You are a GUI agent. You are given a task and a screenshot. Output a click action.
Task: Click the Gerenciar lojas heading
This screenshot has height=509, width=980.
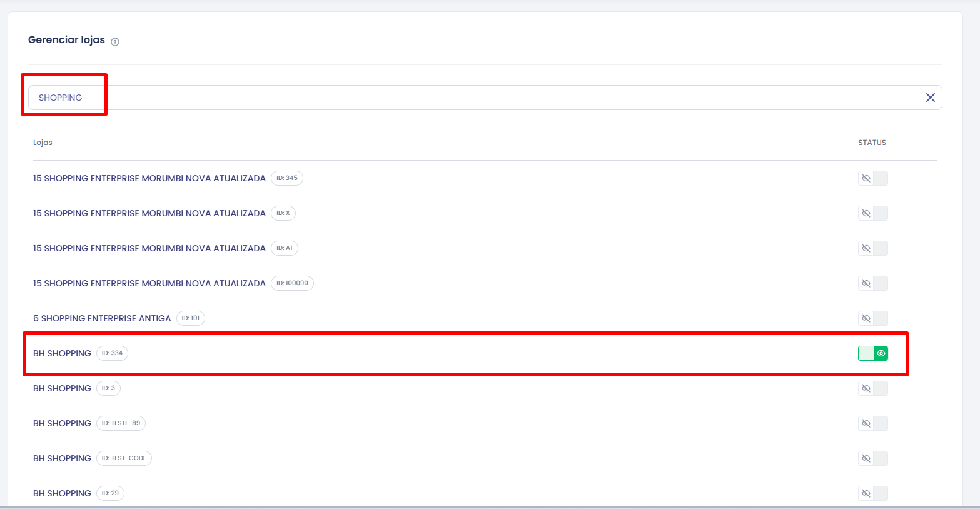click(x=66, y=40)
